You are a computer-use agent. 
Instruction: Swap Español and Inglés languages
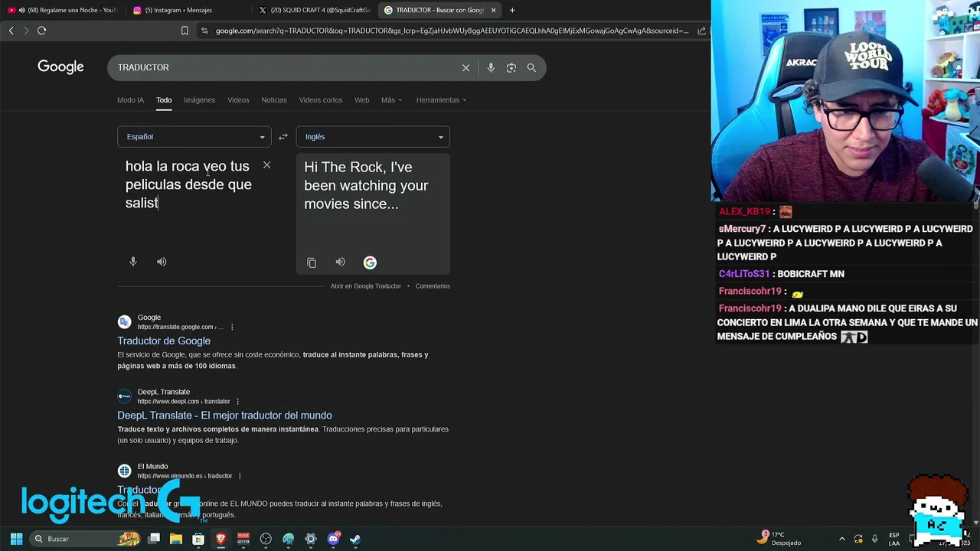(283, 137)
